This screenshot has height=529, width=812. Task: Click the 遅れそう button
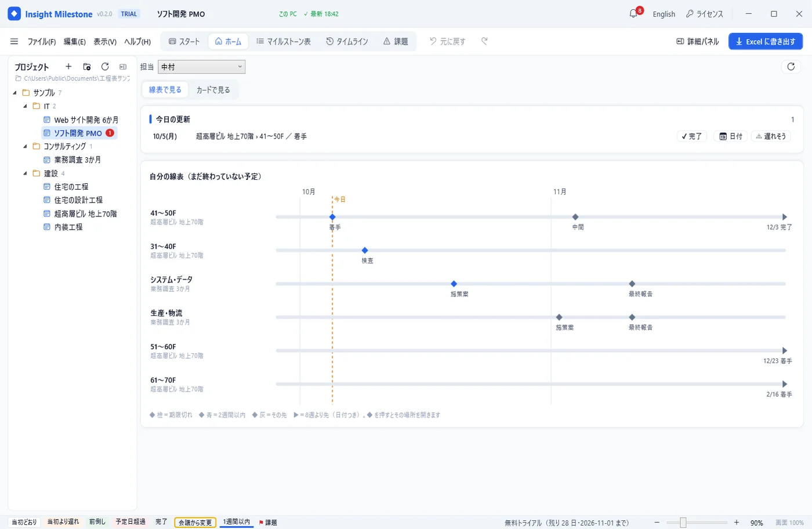click(x=771, y=136)
